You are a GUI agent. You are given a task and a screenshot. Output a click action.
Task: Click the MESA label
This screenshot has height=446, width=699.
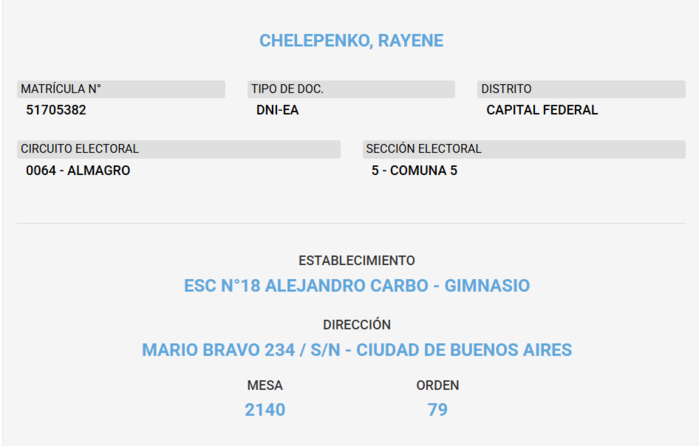click(265, 385)
